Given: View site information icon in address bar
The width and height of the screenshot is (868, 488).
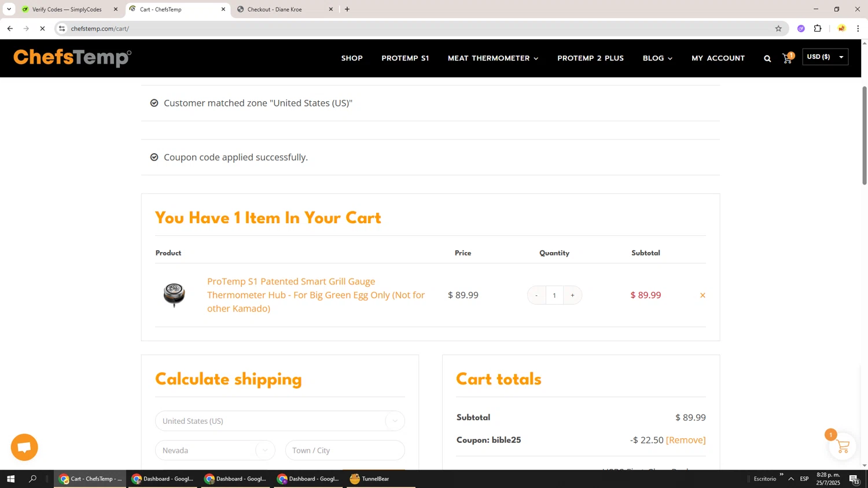Looking at the screenshot, I should tap(62, 28).
